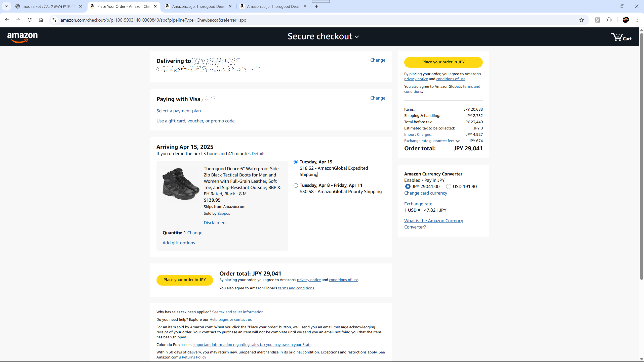Image resolution: width=644 pixels, height=362 pixels.
Task: Open What is Amazon Currency Converter
Action: click(x=434, y=224)
